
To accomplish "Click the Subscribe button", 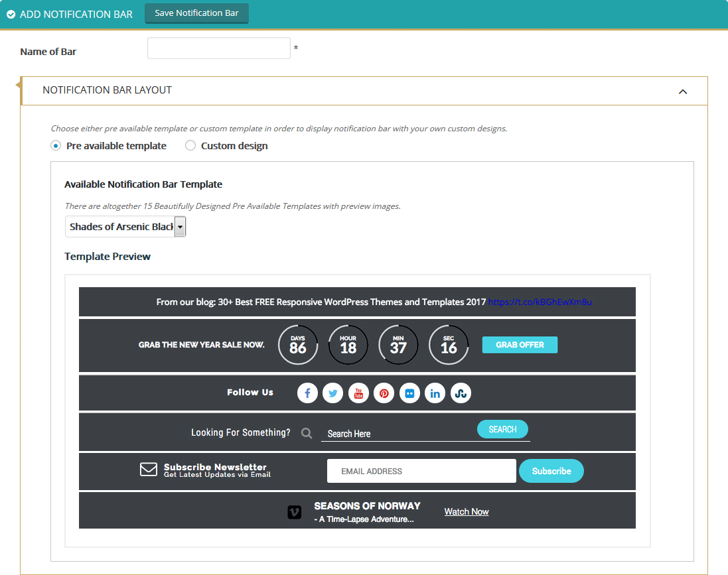I will point(551,471).
